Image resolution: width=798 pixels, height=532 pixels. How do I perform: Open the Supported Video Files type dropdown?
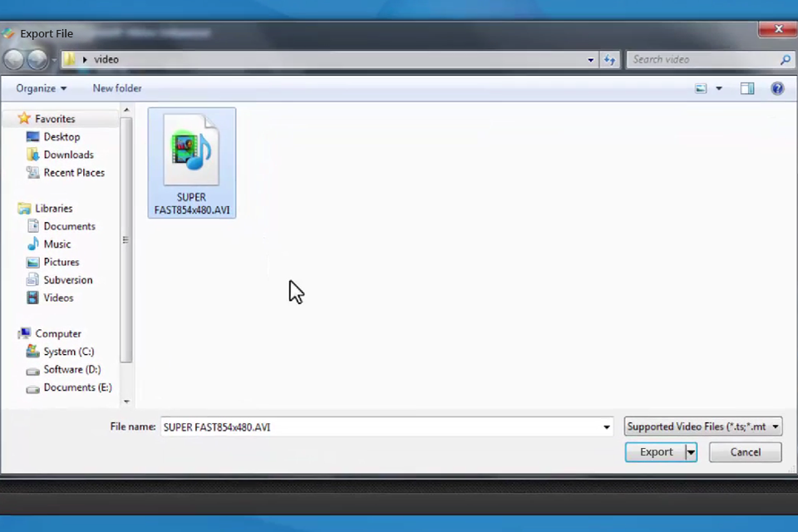coord(703,426)
